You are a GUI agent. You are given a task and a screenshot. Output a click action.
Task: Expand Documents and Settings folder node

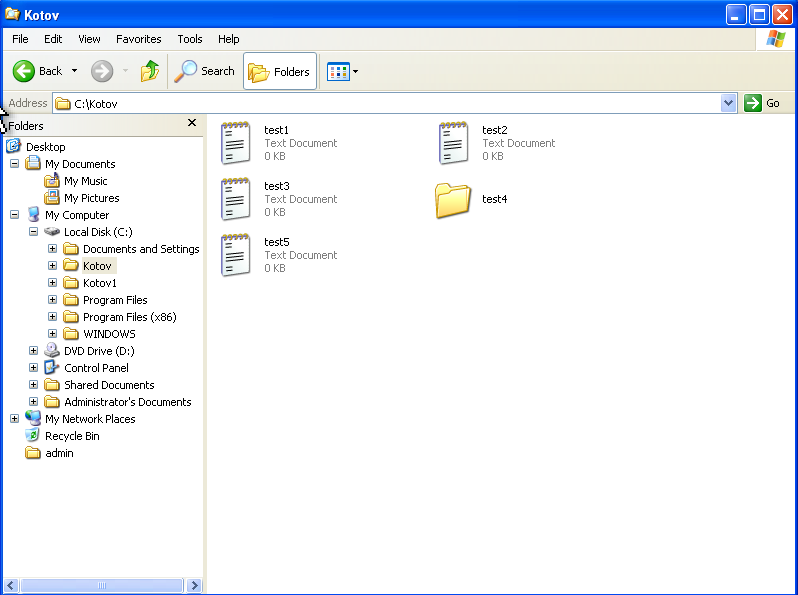(x=52, y=248)
